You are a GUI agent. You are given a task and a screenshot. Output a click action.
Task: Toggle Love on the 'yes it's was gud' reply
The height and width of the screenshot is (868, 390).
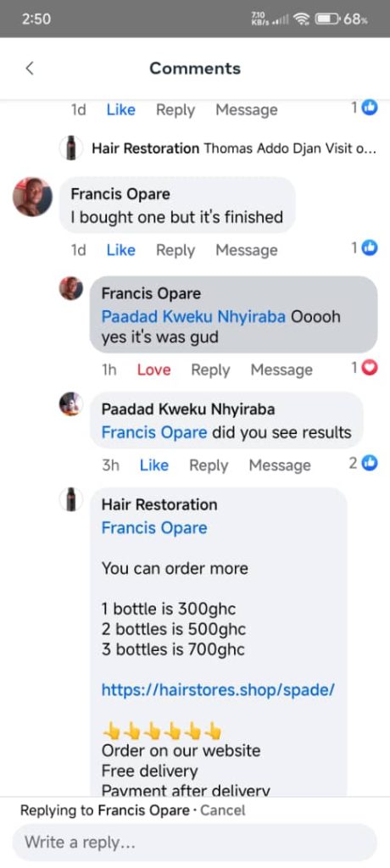click(x=154, y=370)
